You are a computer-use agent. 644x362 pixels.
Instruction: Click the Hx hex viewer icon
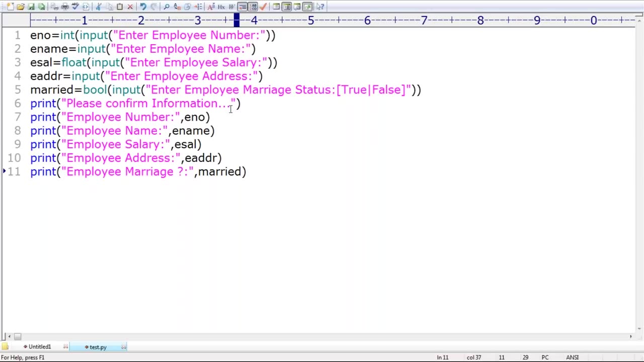(x=221, y=7)
